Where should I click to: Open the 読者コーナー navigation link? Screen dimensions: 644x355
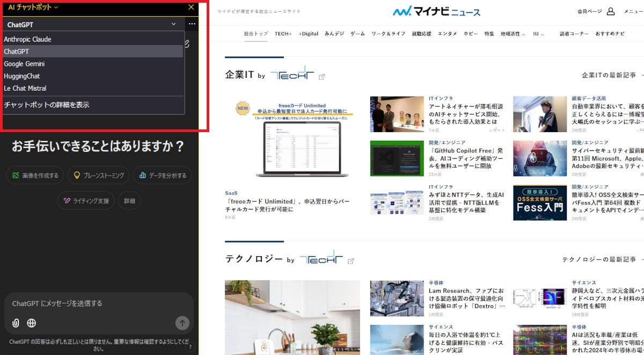pyautogui.click(x=574, y=34)
